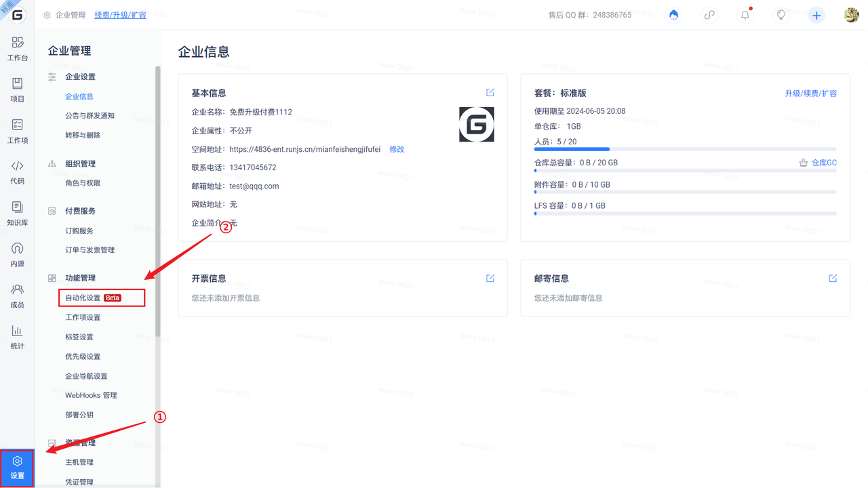
Task: Click the link chain icon in header
Action: point(709,15)
